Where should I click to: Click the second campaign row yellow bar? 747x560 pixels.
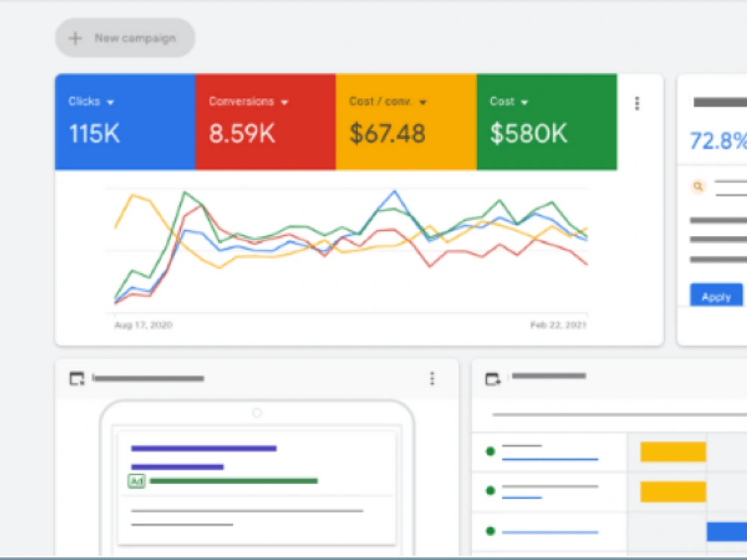[x=673, y=492]
